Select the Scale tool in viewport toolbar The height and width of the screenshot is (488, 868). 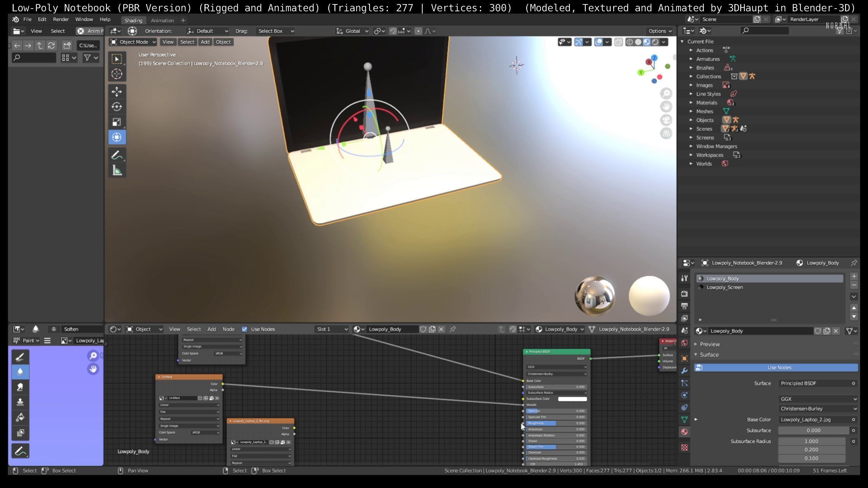click(x=116, y=122)
